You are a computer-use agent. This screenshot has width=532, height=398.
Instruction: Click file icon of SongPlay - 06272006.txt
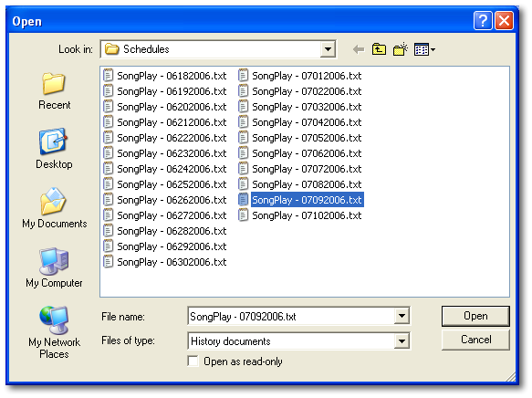108,215
